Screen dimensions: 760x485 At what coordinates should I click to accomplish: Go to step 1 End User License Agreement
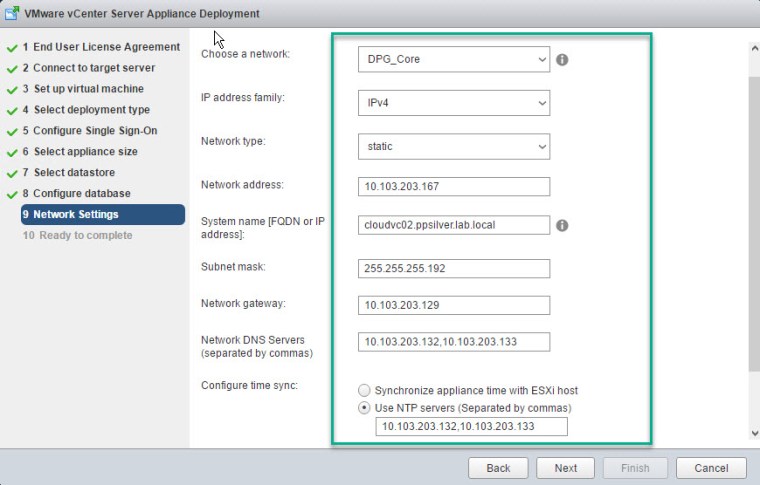[101, 47]
